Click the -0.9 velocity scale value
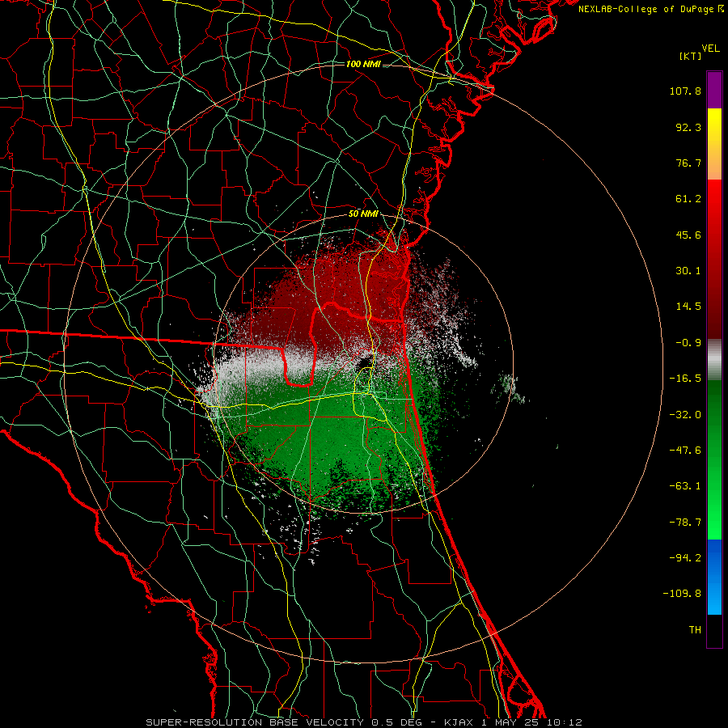 [688, 343]
